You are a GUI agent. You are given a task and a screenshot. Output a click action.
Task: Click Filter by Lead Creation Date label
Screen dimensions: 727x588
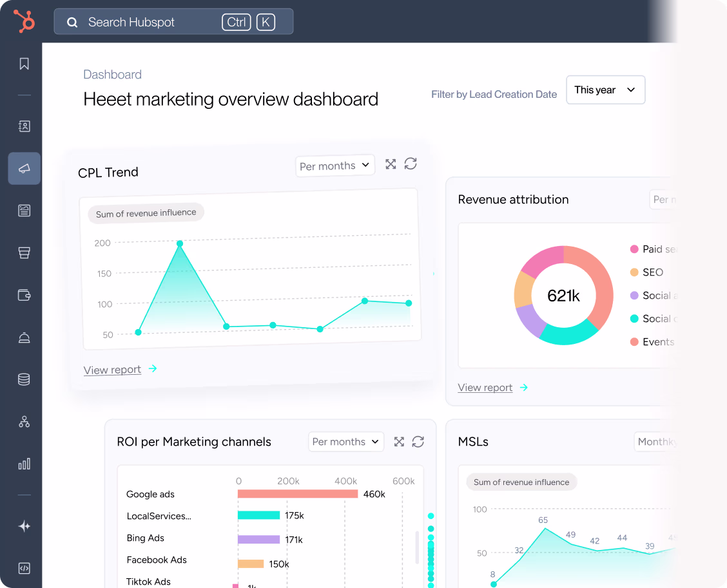pos(494,95)
